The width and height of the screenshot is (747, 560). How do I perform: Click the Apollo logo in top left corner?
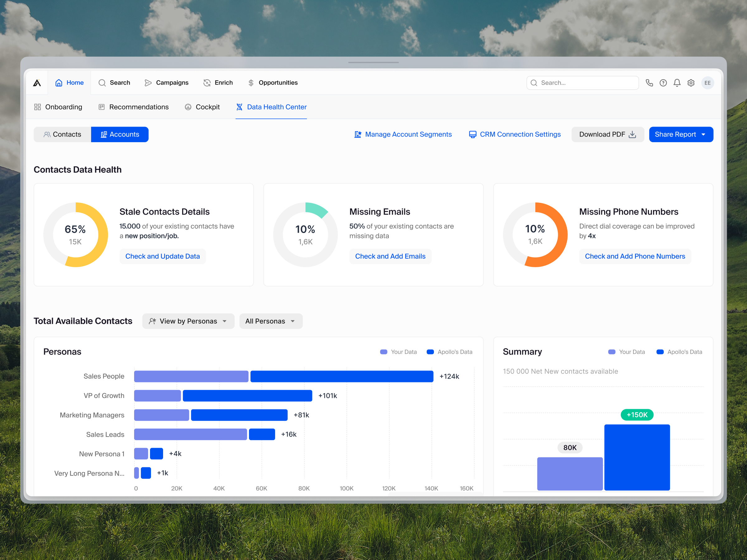(37, 83)
